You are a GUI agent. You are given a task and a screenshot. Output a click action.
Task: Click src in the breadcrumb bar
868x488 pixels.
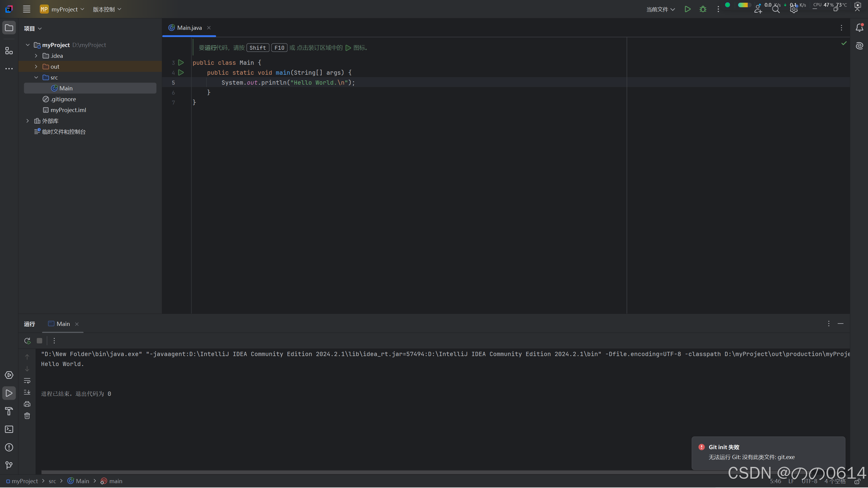tap(52, 481)
